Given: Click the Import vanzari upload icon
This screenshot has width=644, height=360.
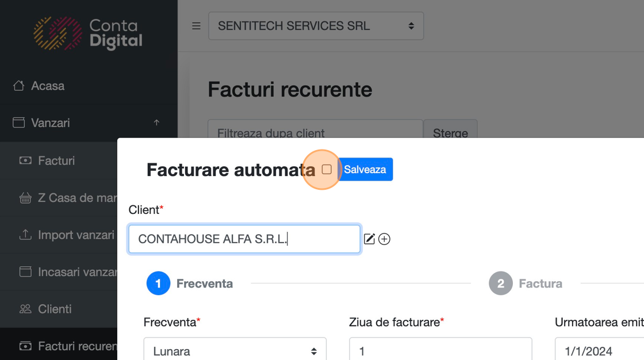Looking at the screenshot, I should pyautogui.click(x=25, y=235).
